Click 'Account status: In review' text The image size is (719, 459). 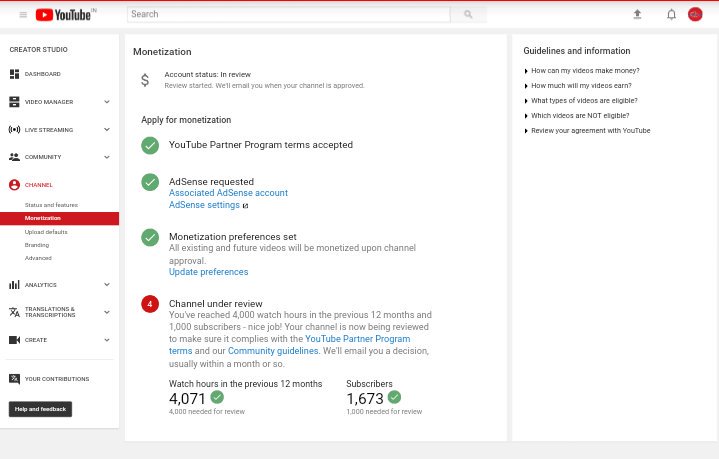tap(208, 74)
